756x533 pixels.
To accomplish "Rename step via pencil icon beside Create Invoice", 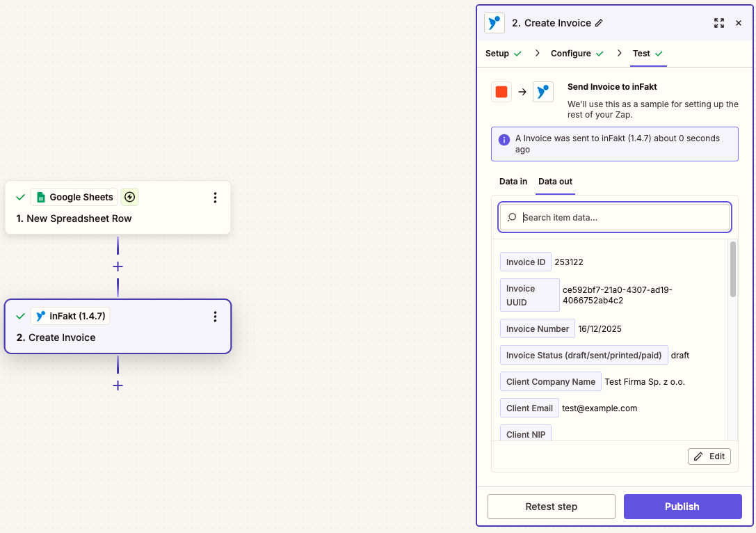I will pos(599,23).
